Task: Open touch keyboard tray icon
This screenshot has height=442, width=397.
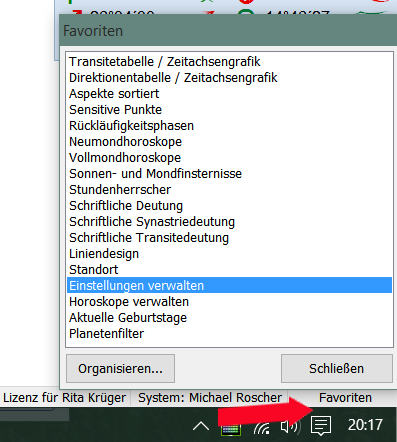Action: [x=231, y=430]
